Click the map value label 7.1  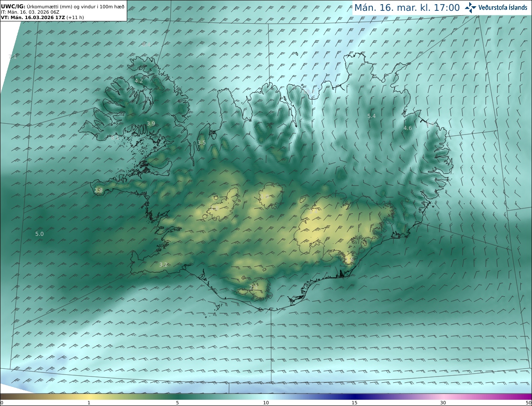[x=12, y=56]
